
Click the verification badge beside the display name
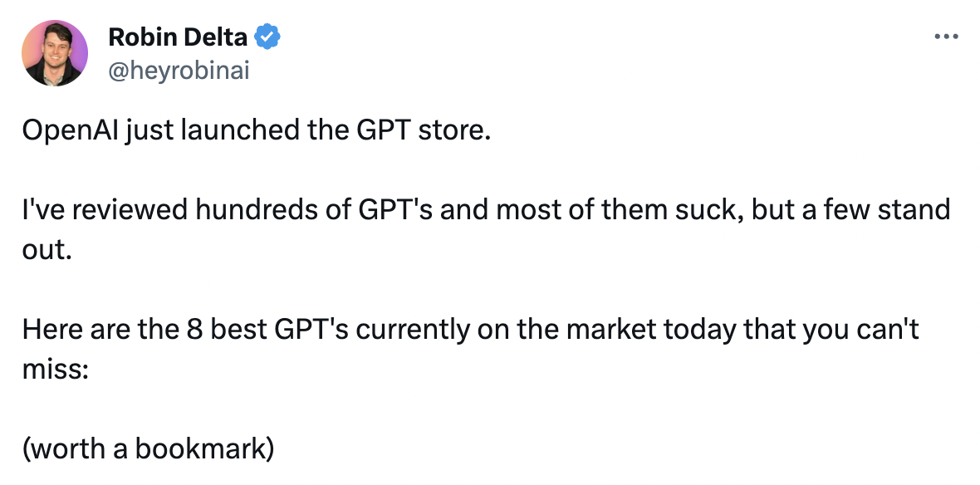266,37
